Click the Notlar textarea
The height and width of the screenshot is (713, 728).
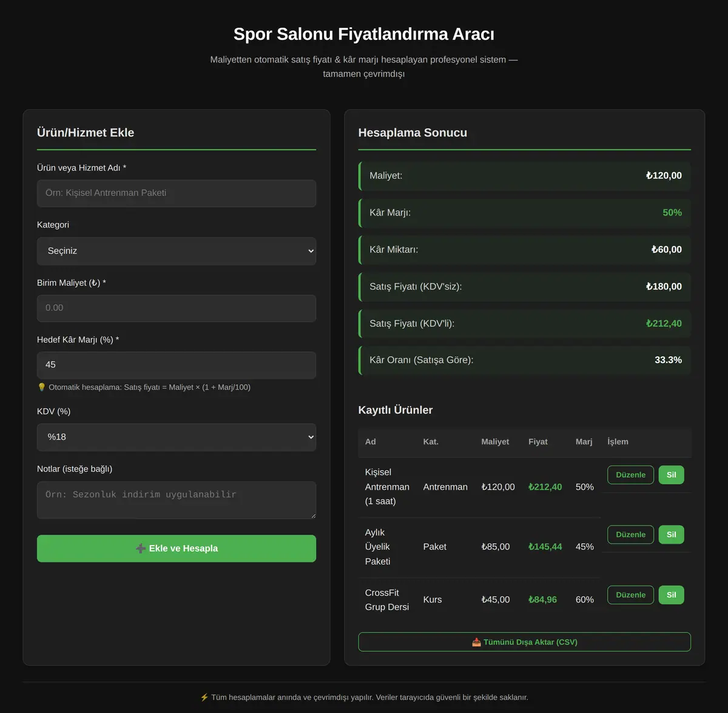tap(177, 500)
